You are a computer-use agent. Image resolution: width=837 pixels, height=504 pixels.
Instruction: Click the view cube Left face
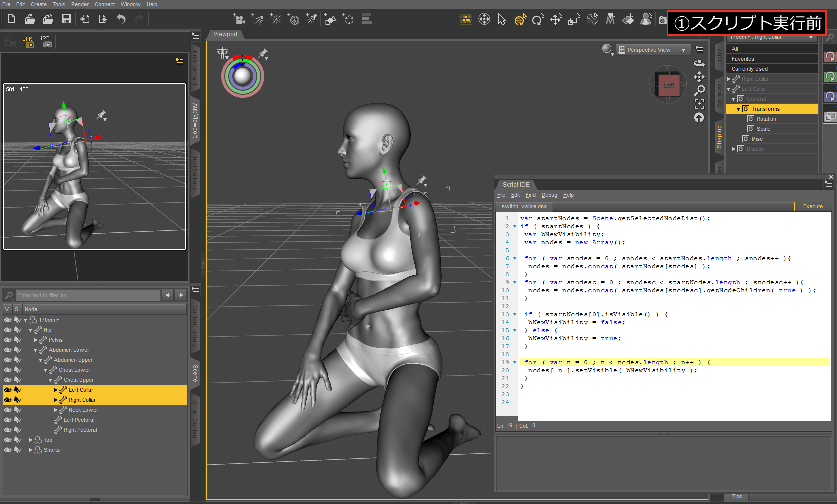(669, 85)
